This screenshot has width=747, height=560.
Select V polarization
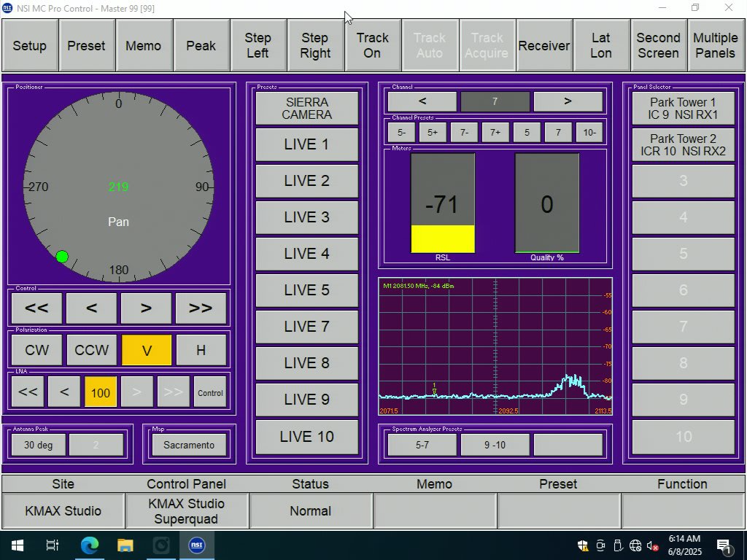coord(147,350)
